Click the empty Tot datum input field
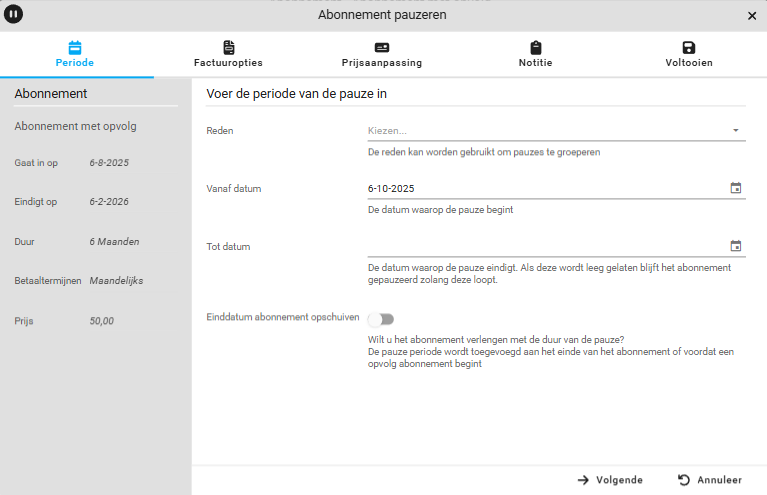Viewport: 767px width, 495px height. point(540,246)
